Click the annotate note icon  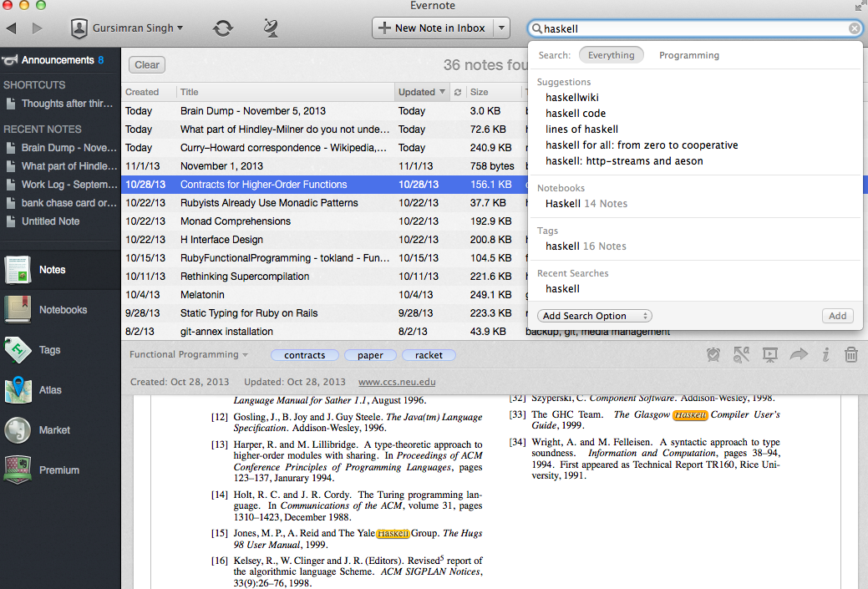point(741,355)
